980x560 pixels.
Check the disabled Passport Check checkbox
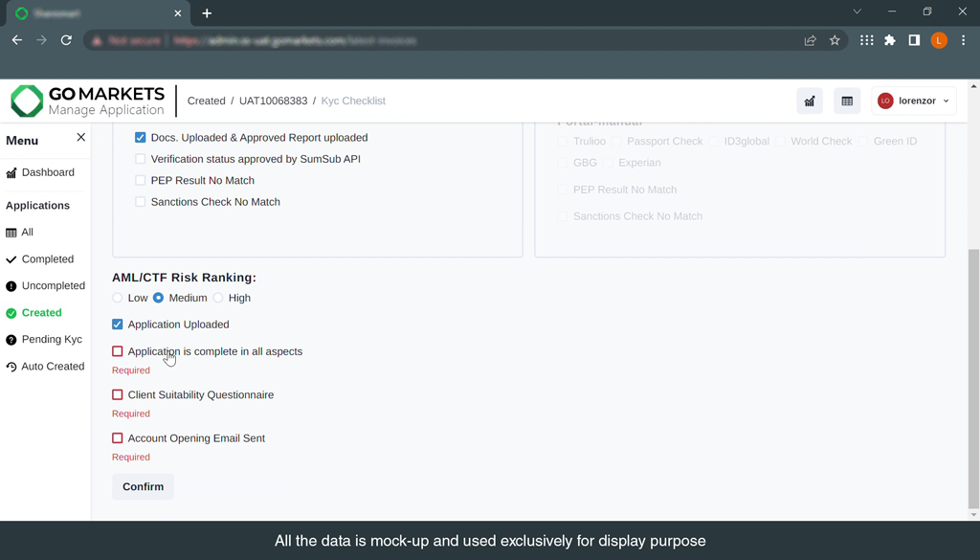[x=616, y=142]
